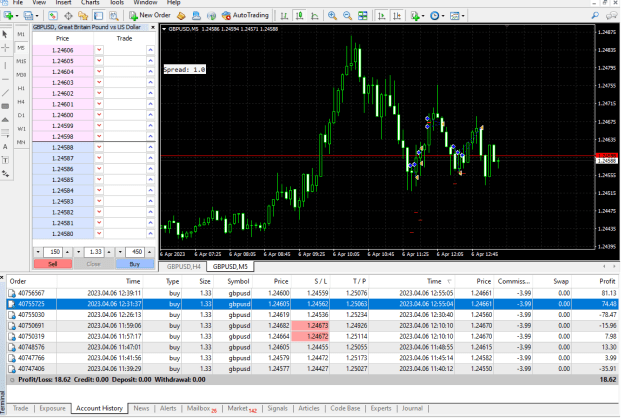Click highlighted S/L cell 1.24673
Image resolution: width=625 pixels, height=418 pixels.
(310, 326)
